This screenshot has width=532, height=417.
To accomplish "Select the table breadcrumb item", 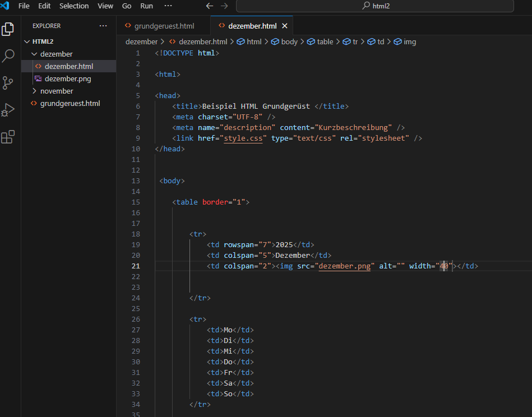I will (x=325, y=41).
